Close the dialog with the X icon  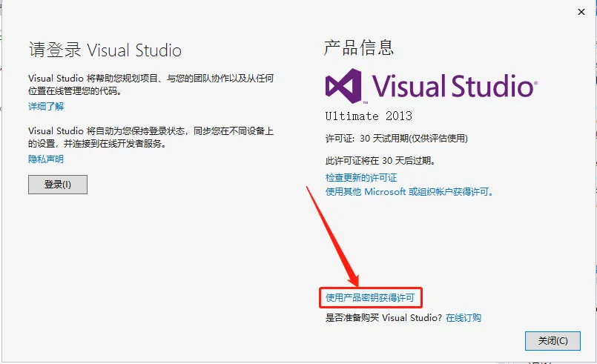click(x=581, y=12)
